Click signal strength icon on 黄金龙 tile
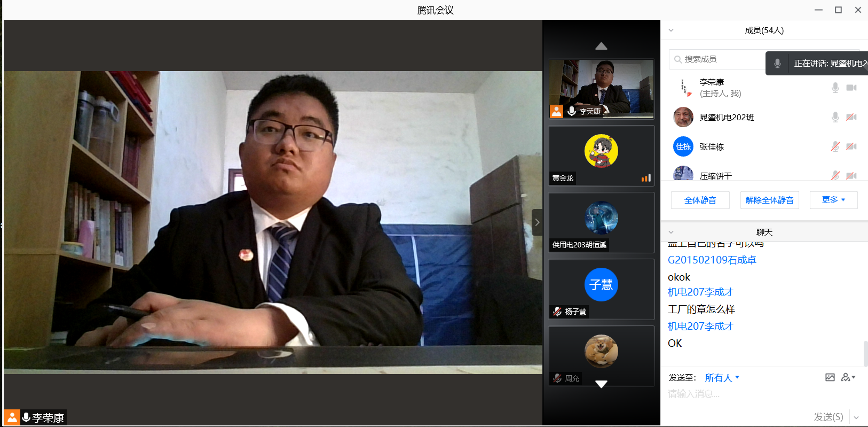This screenshot has width=868, height=427. 646,178
